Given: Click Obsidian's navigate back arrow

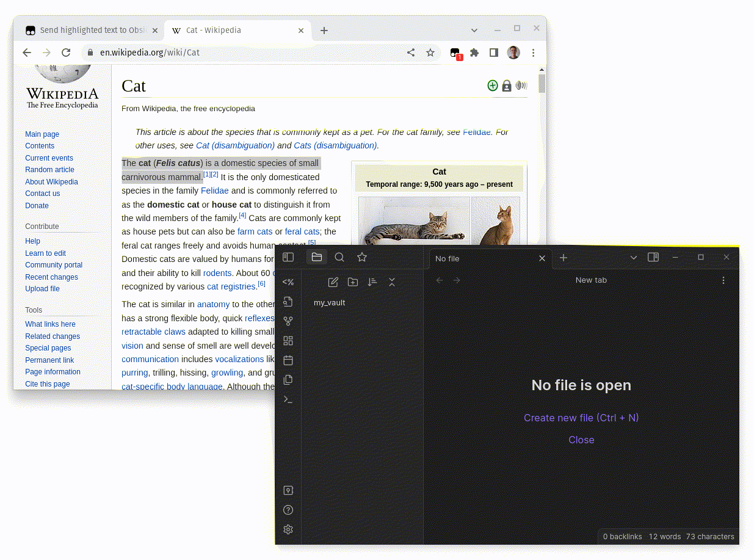Looking at the screenshot, I should pos(439,280).
